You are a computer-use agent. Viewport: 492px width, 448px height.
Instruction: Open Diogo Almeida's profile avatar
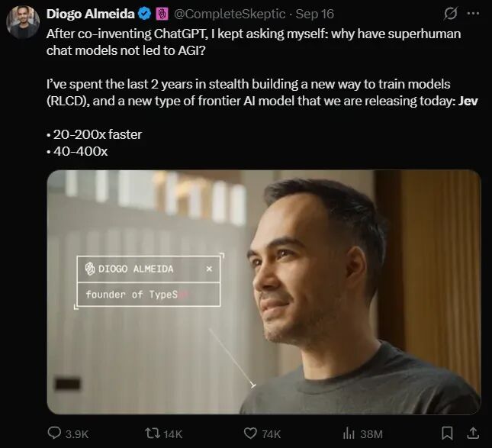(23, 22)
